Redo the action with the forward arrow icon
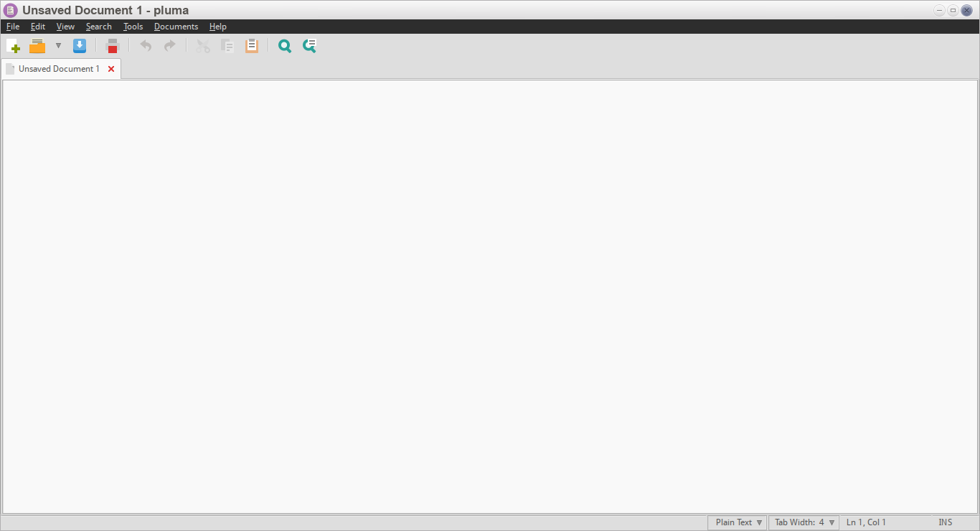 [170, 46]
